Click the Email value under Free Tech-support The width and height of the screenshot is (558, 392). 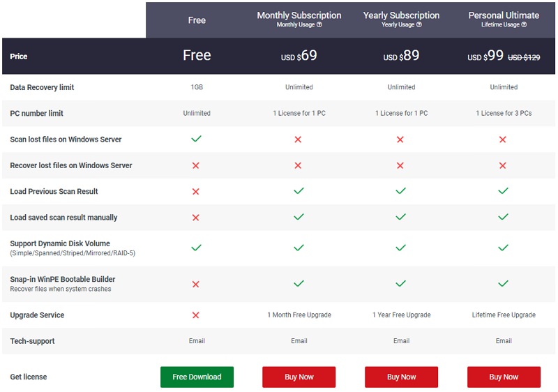click(197, 341)
